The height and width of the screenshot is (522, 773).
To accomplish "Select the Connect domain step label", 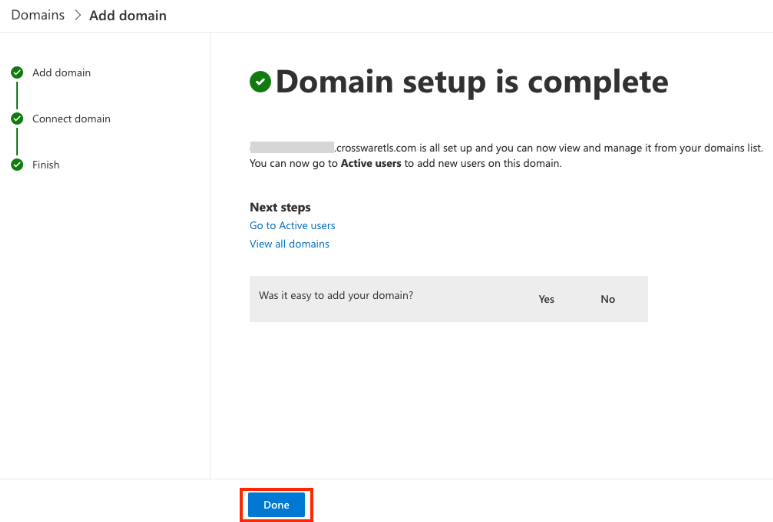I will pos(71,119).
